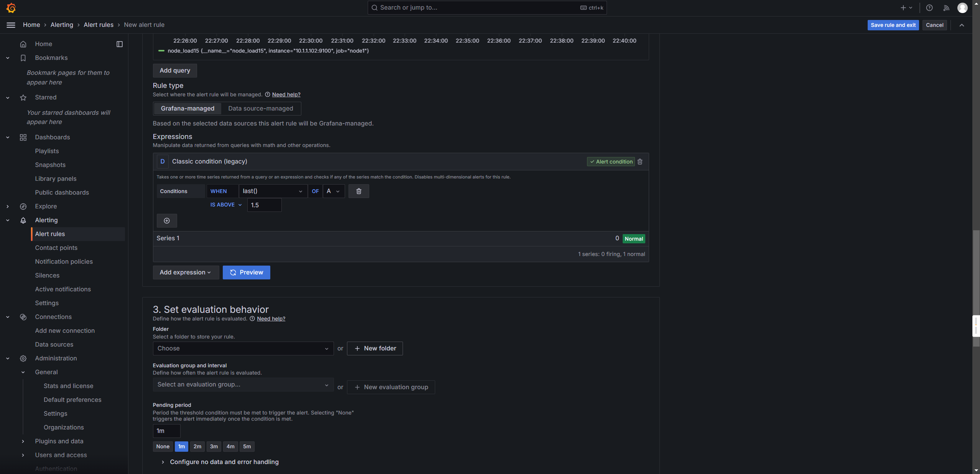The image size is (980, 474).
Task: Open the Rule type Need help link
Action: 286,94
